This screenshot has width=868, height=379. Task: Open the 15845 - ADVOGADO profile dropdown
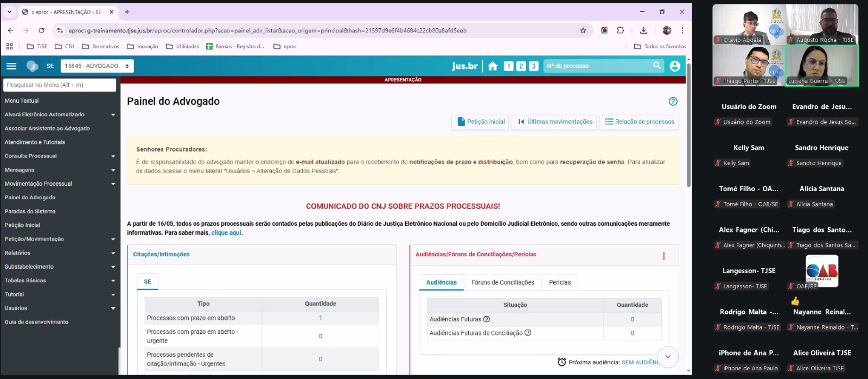97,66
